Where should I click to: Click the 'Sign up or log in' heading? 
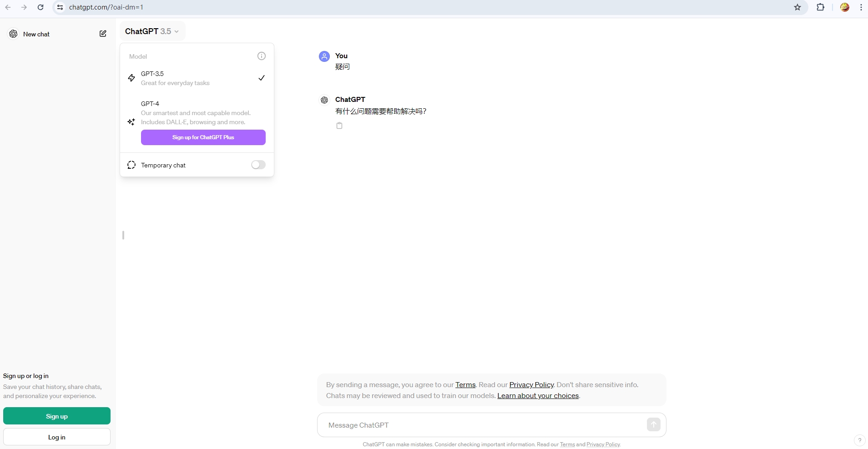(26, 376)
